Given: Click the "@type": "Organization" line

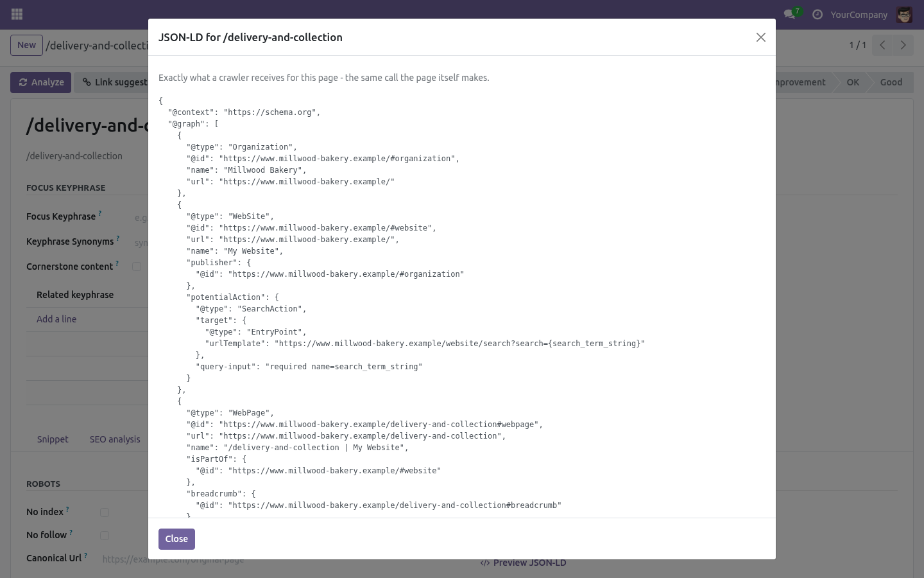Looking at the screenshot, I should point(242,147).
